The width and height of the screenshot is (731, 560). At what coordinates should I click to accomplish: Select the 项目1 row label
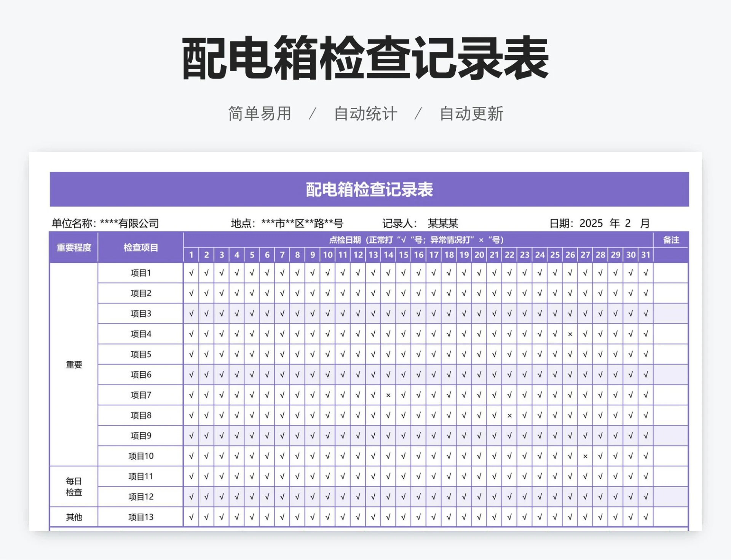(140, 272)
